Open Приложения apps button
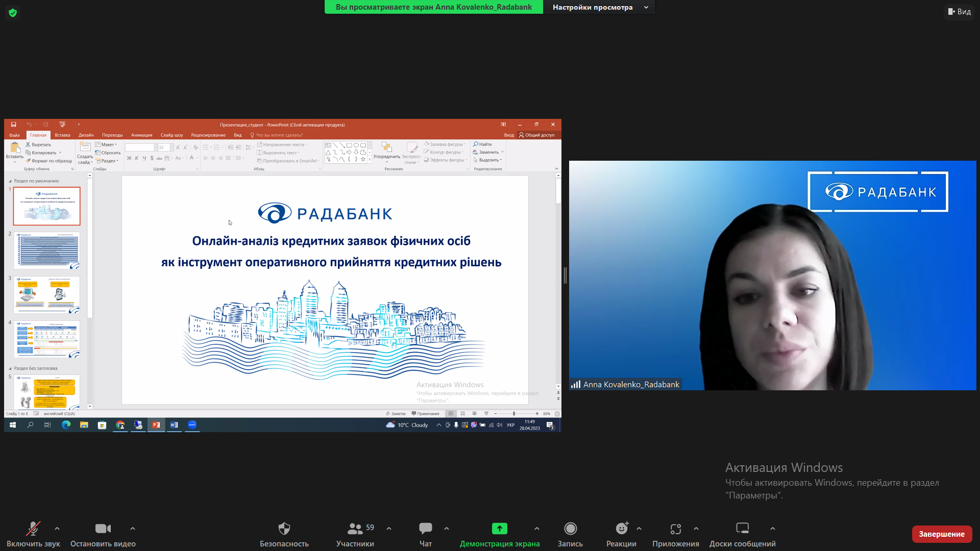 click(x=676, y=534)
